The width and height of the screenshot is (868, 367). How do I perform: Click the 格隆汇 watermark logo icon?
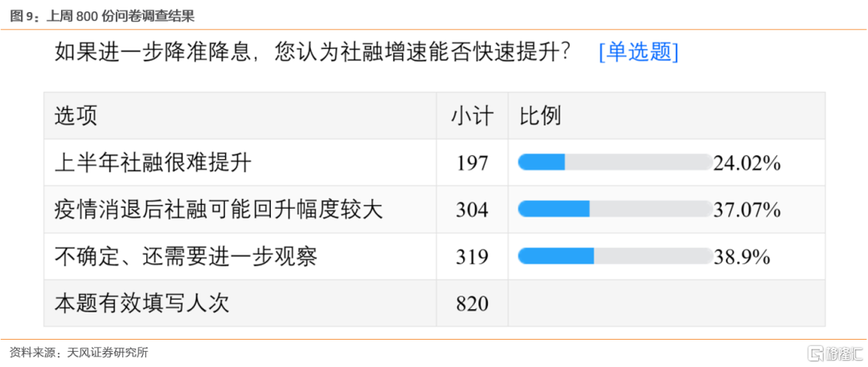pos(817,353)
